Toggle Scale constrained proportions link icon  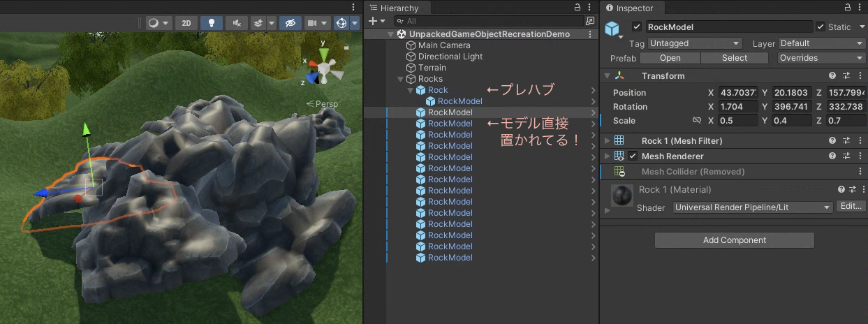[696, 121]
